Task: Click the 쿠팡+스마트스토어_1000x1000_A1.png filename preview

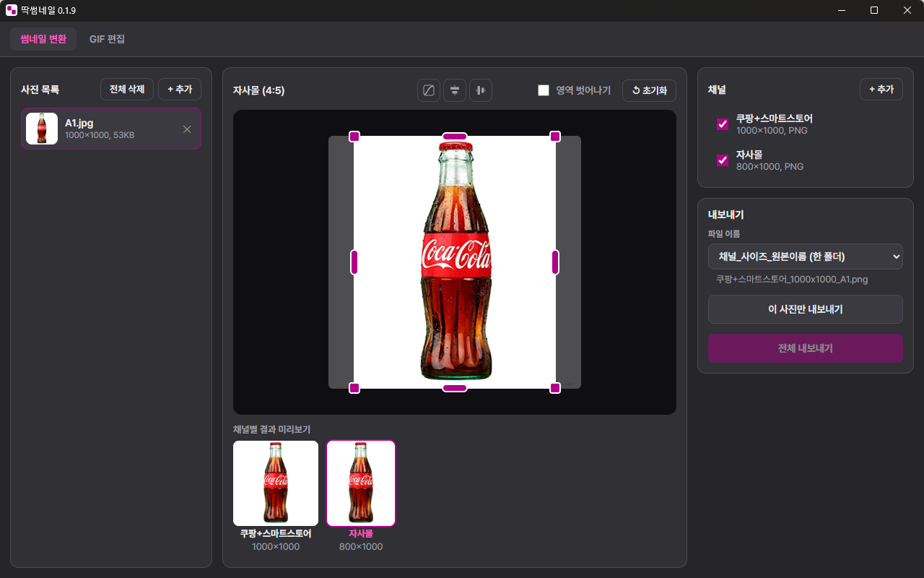Action: (x=792, y=279)
